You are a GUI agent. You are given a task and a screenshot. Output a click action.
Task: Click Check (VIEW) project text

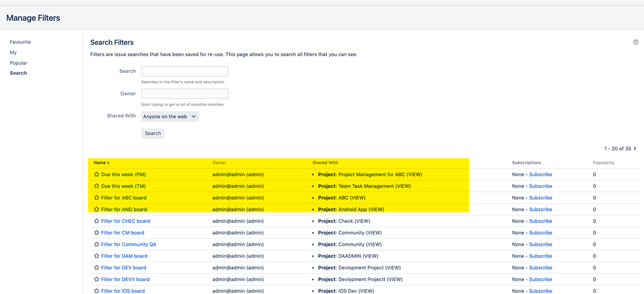click(x=354, y=221)
